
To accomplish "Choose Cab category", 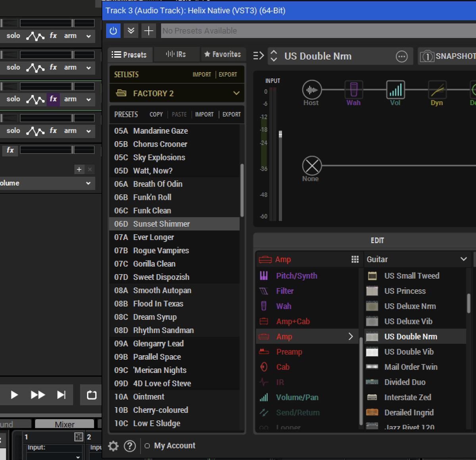I will point(307,367).
